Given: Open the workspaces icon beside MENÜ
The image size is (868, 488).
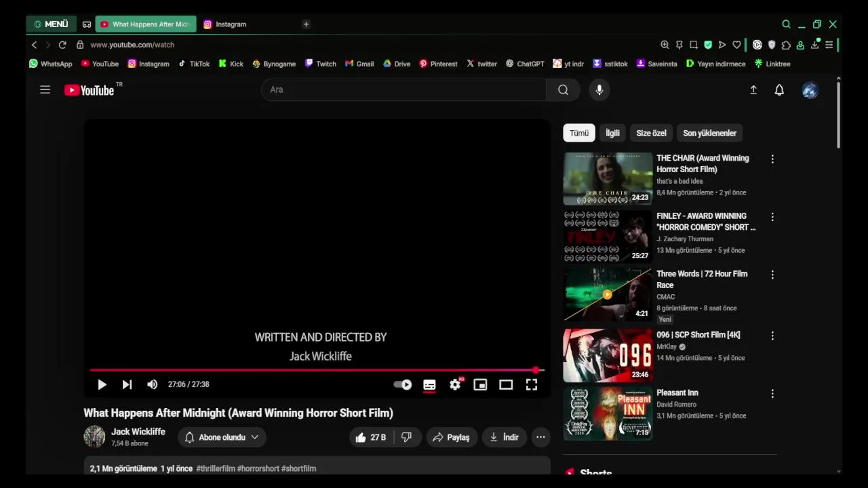Looking at the screenshot, I should pyautogui.click(x=87, y=24).
